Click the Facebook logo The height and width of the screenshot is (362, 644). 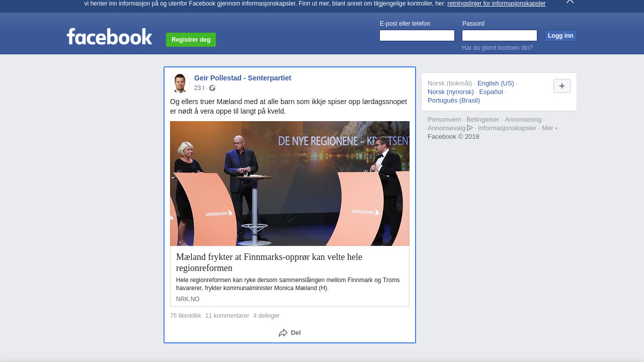[x=109, y=37]
